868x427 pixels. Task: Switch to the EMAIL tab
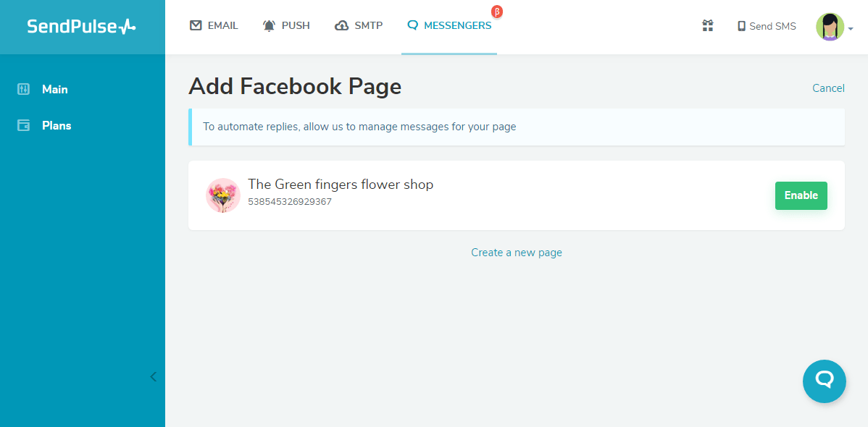tap(214, 25)
